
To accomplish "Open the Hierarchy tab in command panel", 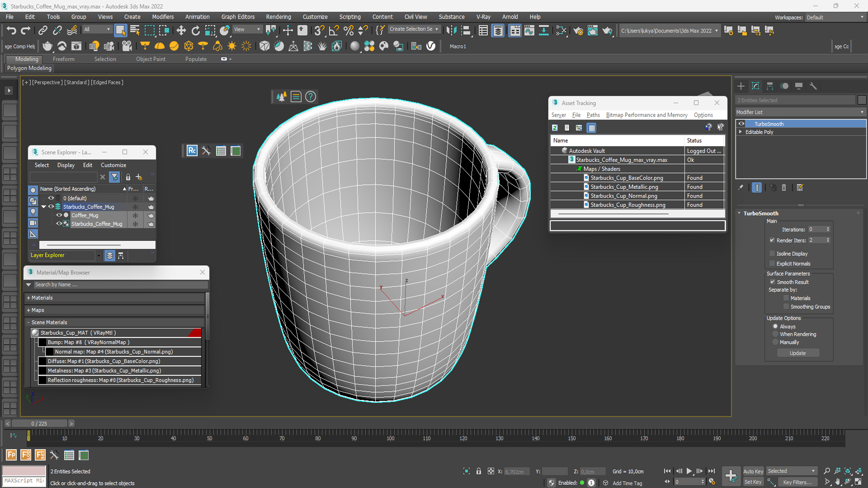I will (770, 86).
